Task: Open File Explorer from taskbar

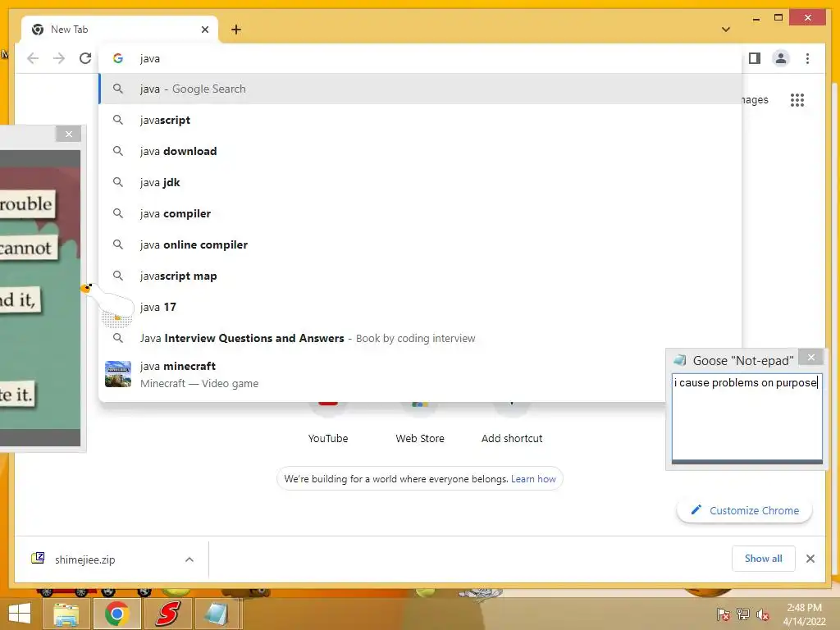Action: (x=66, y=614)
